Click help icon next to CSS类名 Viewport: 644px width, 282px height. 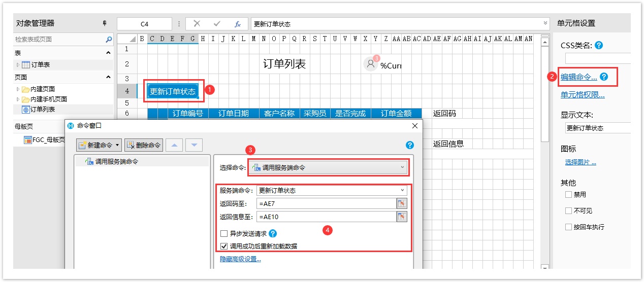point(599,45)
